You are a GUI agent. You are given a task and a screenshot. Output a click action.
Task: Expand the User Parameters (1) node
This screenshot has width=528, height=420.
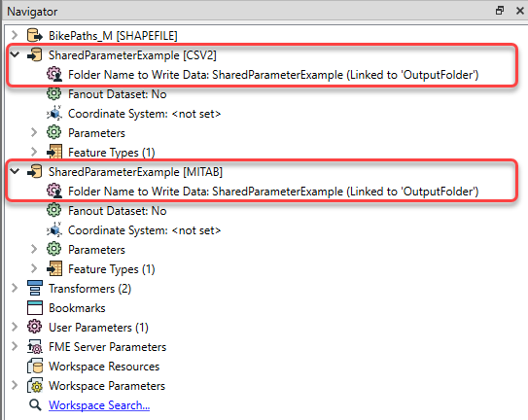pyautogui.click(x=15, y=327)
